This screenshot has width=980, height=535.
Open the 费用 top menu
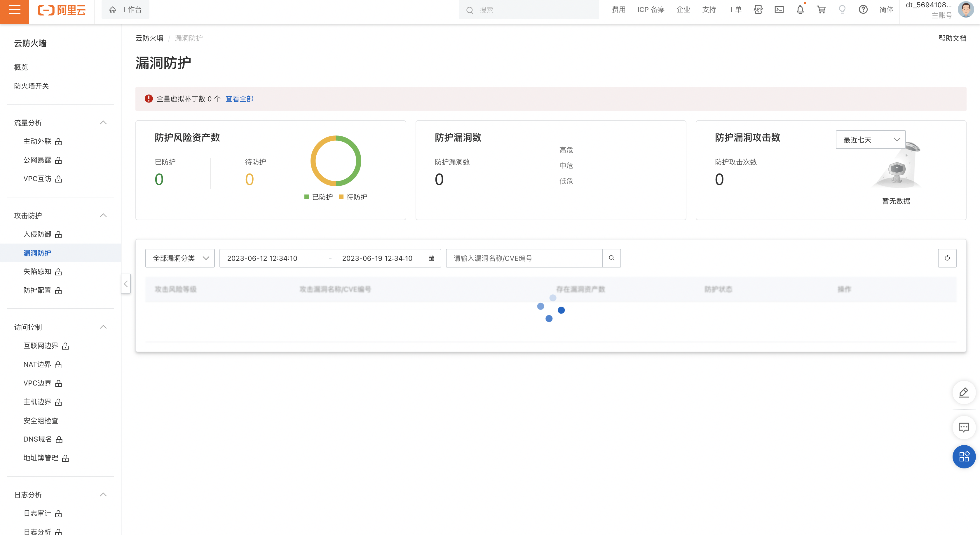pos(619,10)
